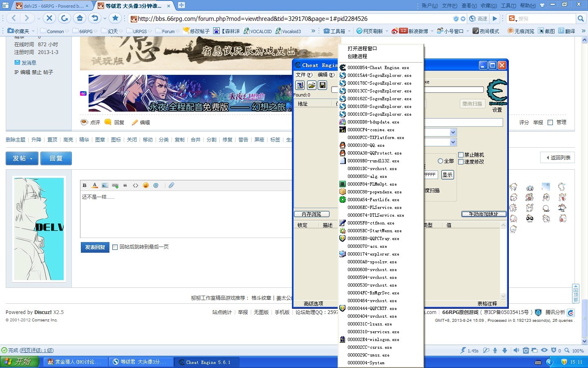Viewport: 588px width, 368px height.
Task: Click browser stop loading icon
Action: [x=49, y=18]
